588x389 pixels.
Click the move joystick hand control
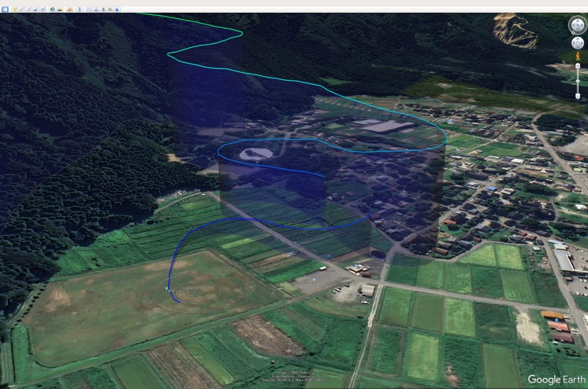(x=577, y=44)
